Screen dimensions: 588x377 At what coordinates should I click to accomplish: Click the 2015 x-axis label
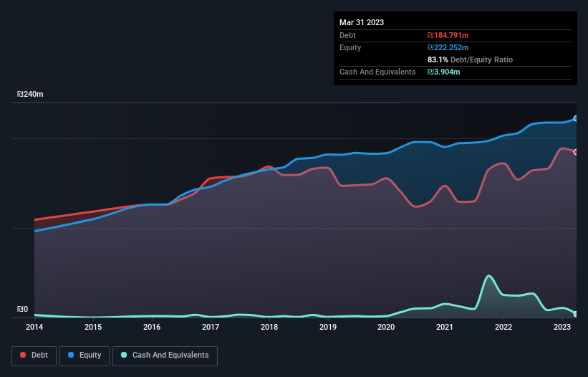pos(93,327)
